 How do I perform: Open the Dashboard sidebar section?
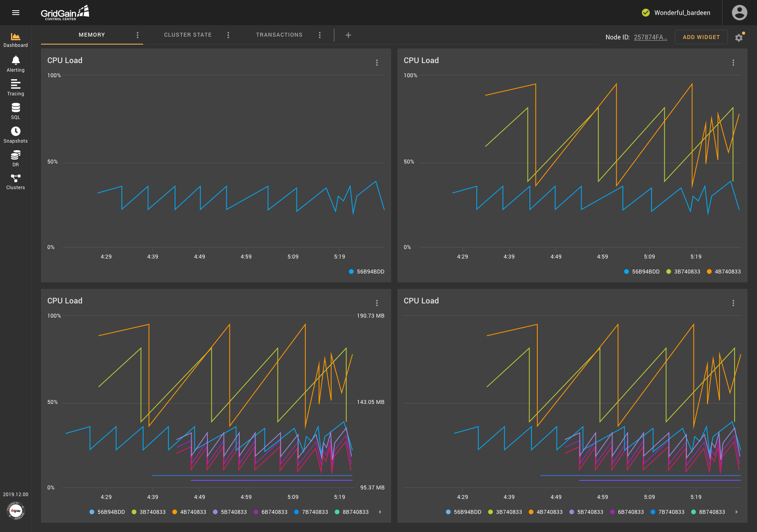[x=16, y=40]
